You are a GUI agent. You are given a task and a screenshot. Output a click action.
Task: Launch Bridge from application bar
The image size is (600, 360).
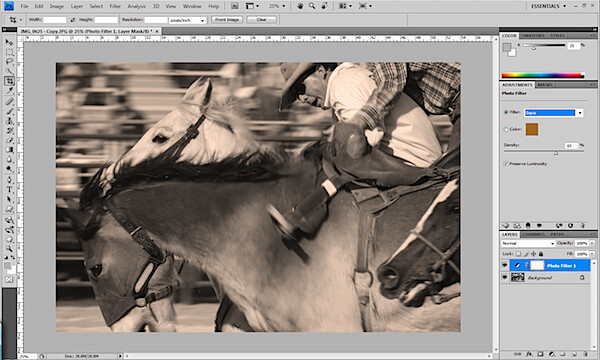[235, 6]
